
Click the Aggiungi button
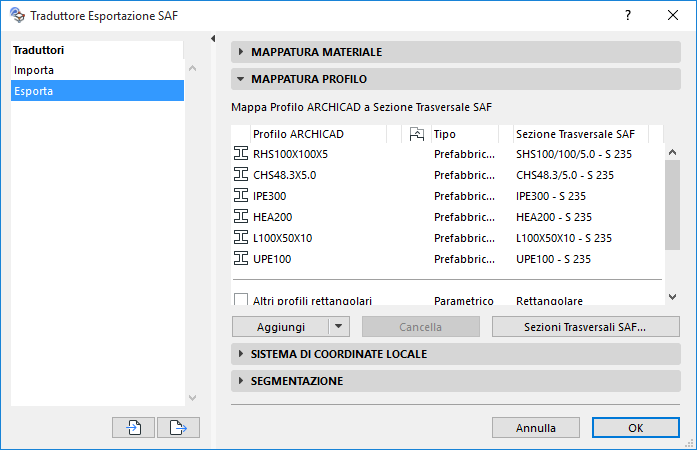(x=280, y=326)
